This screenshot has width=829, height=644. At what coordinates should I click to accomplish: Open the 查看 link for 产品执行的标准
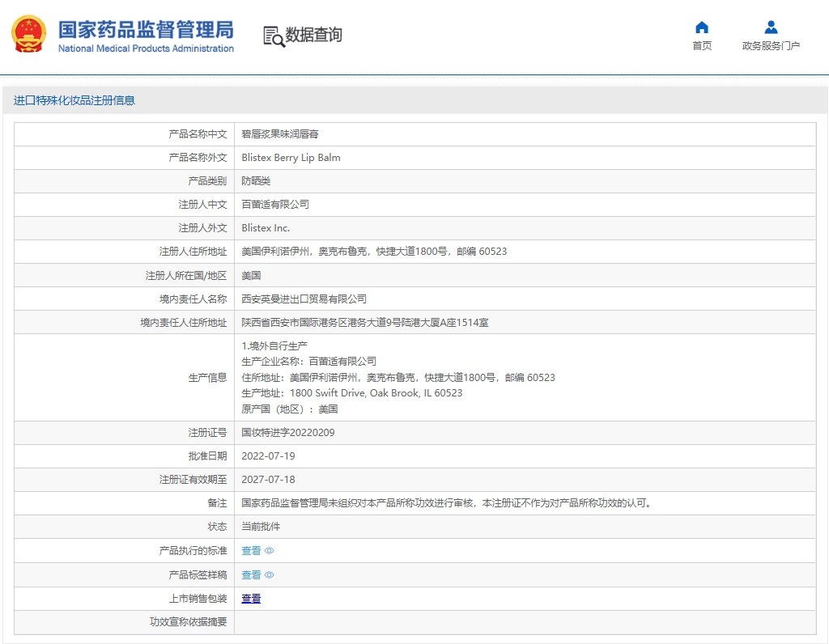point(251,551)
